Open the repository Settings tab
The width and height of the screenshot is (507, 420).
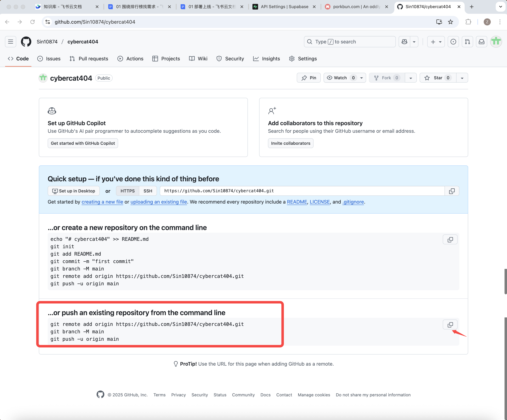[x=303, y=59]
